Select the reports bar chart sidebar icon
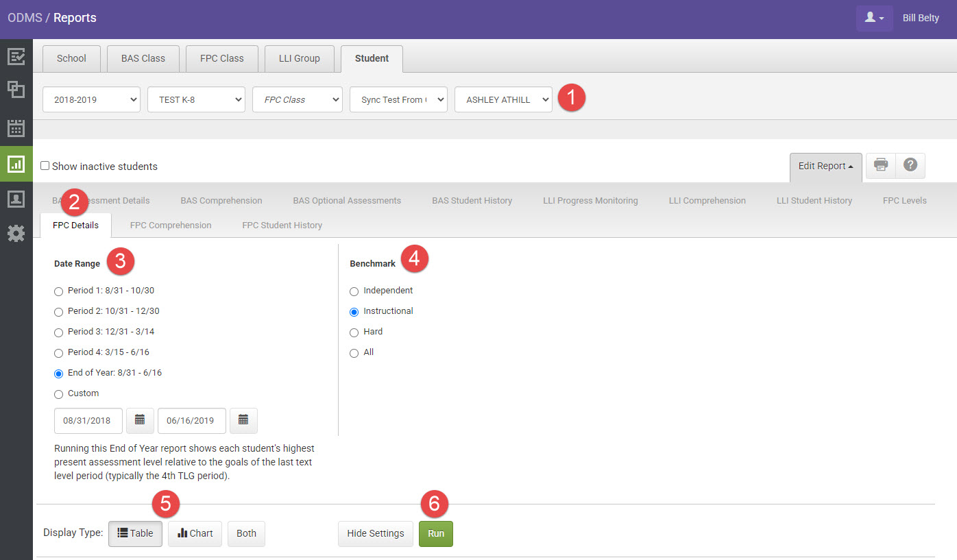The image size is (957, 560). click(16, 164)
